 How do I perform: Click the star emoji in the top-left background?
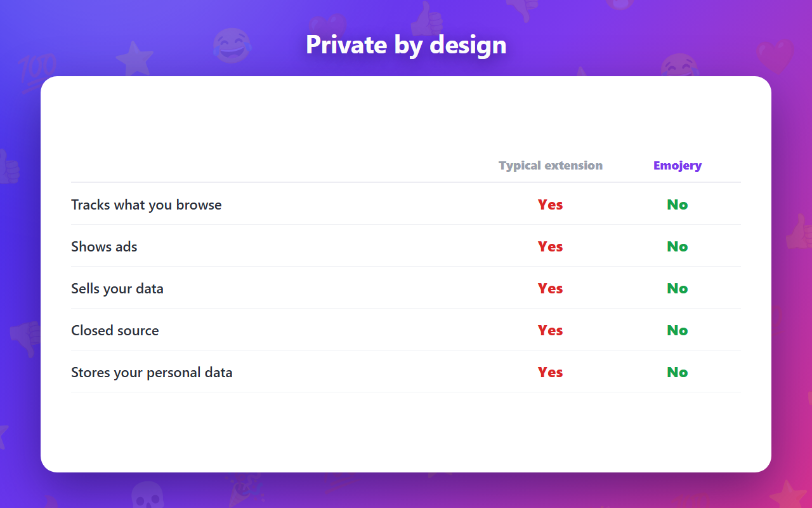pyautogui.click(x=135, y=59)
